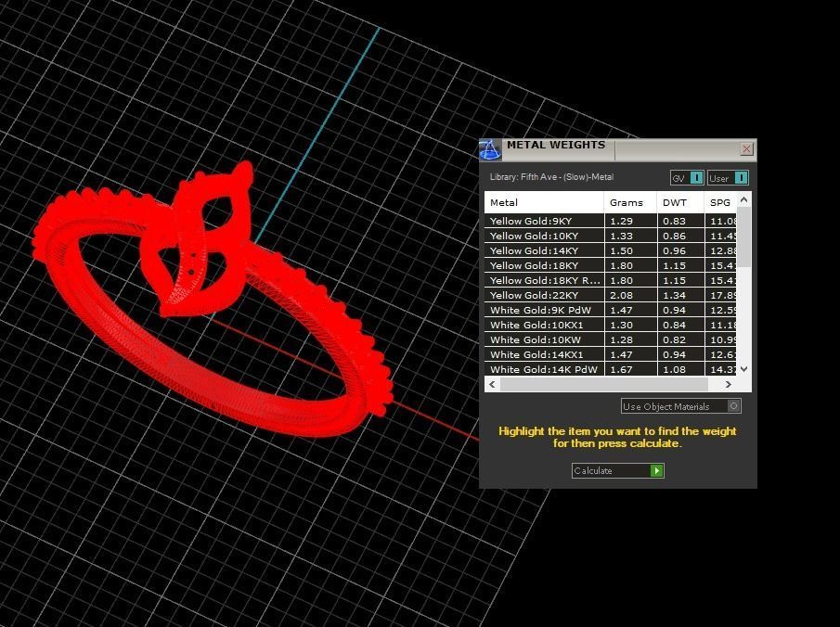Viewport: 840px width, 627px height.
Task: Click the 1.67 grams cell
Action: [x=630, y=369]
